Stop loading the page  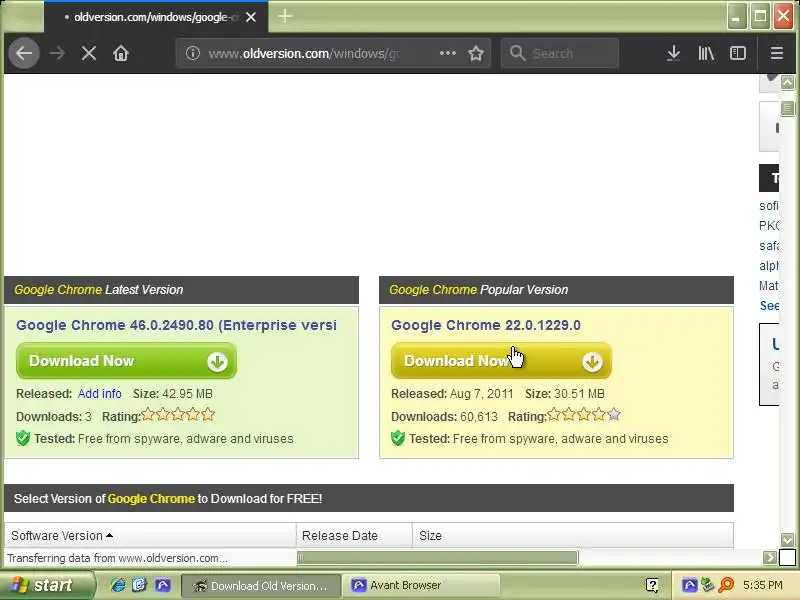89,53
